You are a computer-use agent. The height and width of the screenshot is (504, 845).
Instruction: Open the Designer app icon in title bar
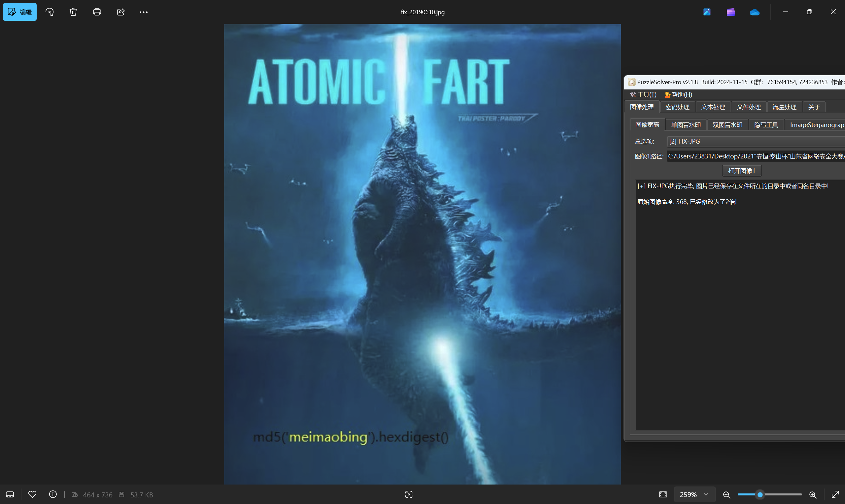[707, 12]
